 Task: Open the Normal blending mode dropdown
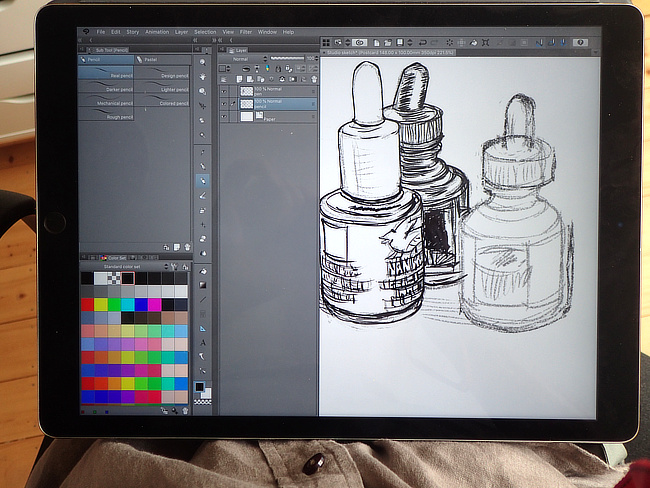[x=241, y=58]
